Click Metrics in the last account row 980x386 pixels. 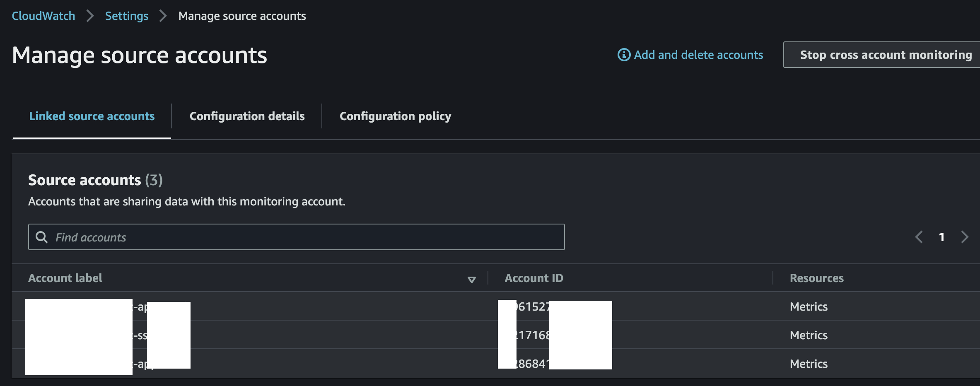point(808,364)
